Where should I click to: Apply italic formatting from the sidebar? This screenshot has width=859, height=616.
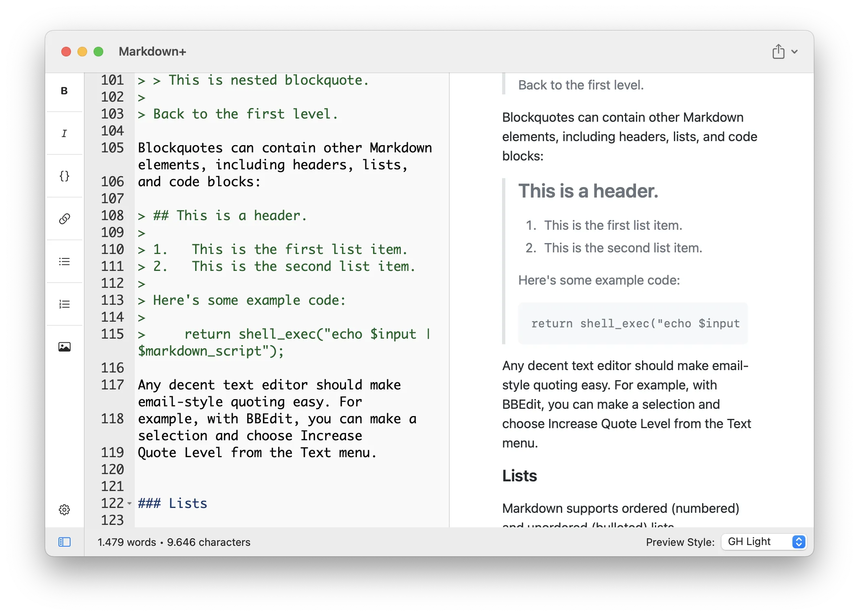[64, 133]
